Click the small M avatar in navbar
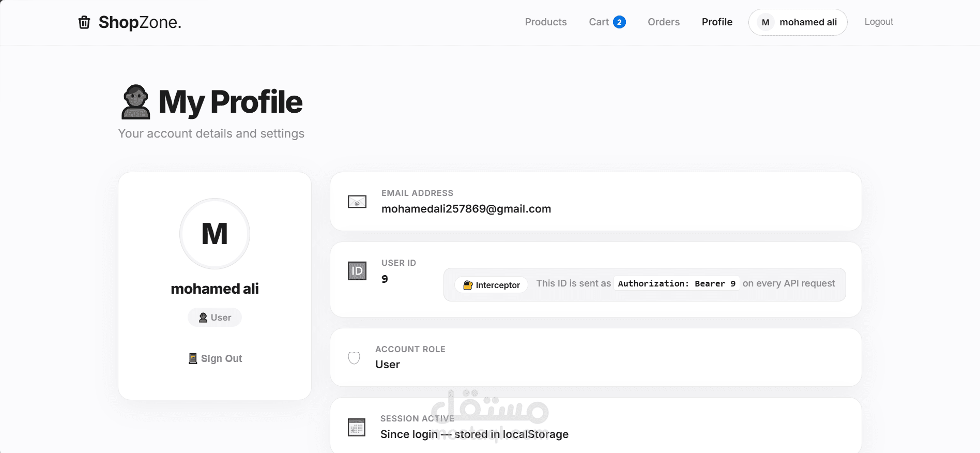 765,22
